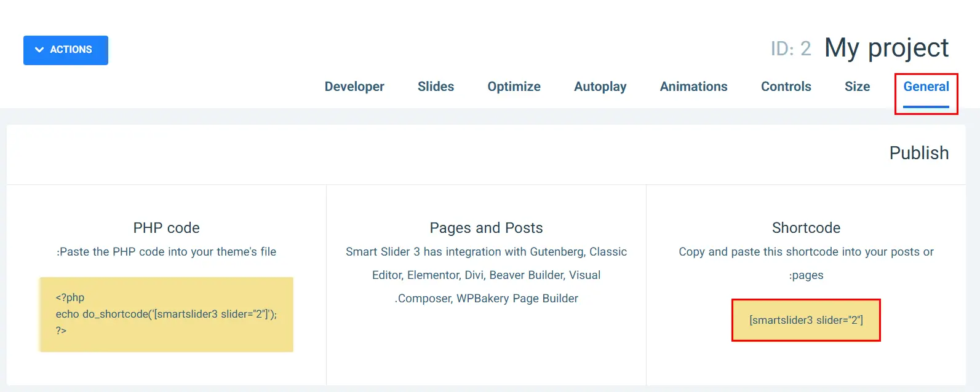Open the Animations tab
The height and width of the screenshot is (392, 980).
[694, 87]
